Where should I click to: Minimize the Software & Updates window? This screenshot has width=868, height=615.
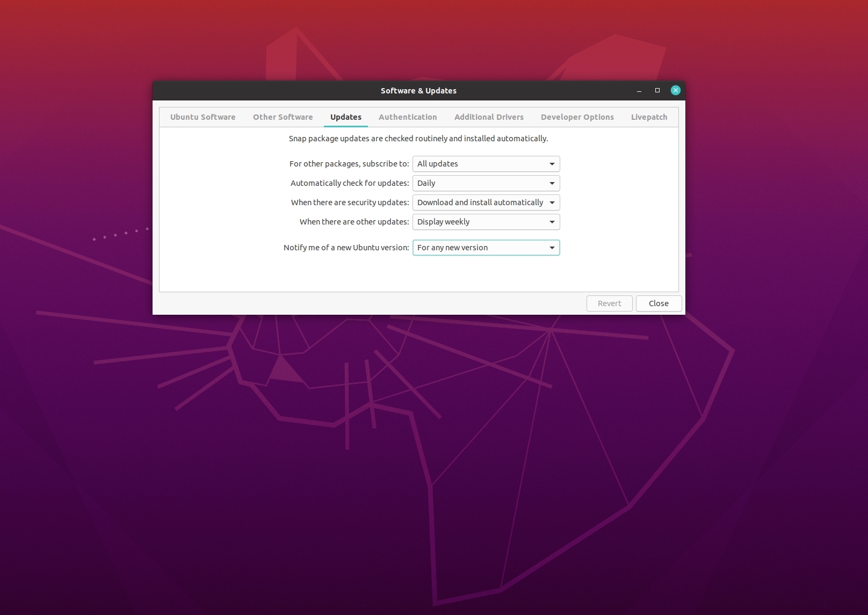(x=639, y=91)
